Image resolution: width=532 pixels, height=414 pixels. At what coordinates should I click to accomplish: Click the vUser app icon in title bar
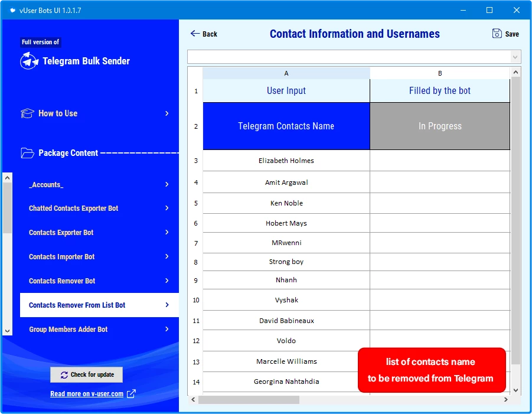pyautogui.click(x=12, y=10)
